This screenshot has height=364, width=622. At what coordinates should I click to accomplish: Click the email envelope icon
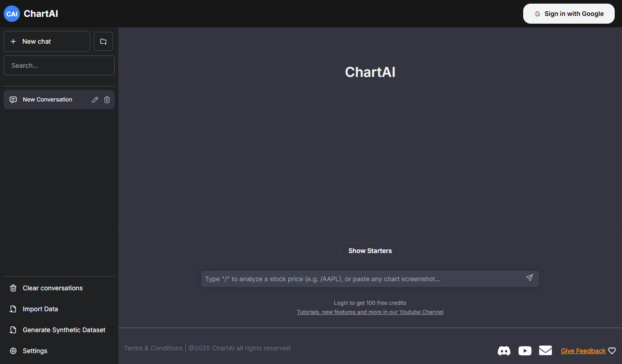[546, 350]
